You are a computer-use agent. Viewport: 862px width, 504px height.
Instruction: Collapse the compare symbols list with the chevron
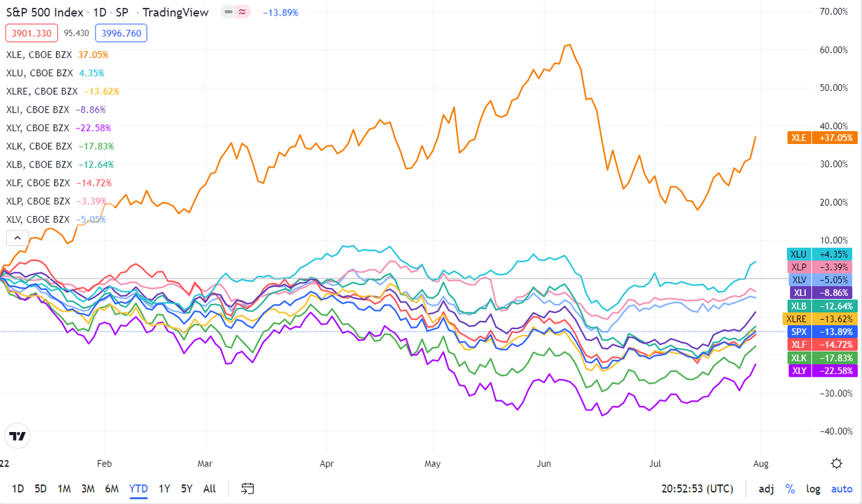pos(17,238)
